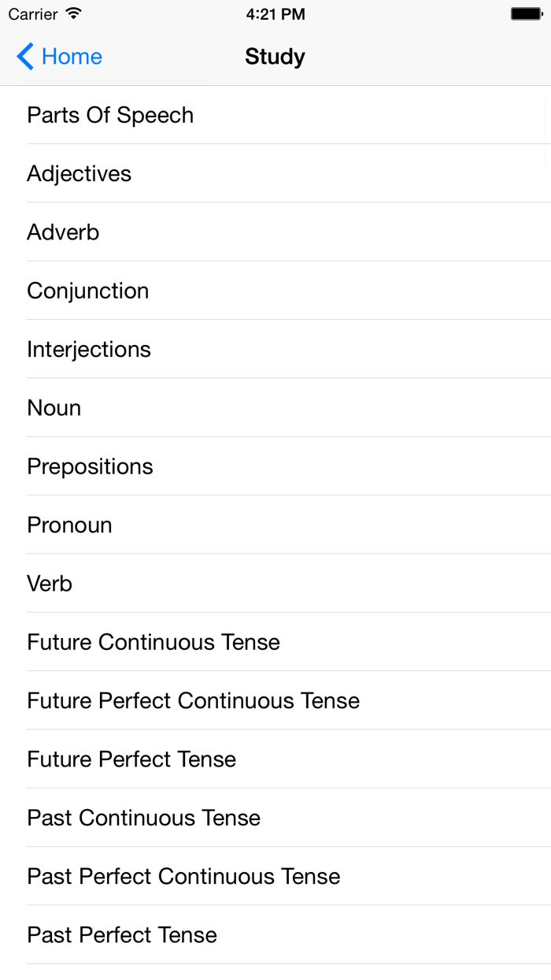Select the Verb topic
Image resolution: width=551 pixels, height=980 pixels.
coord(49,583)
